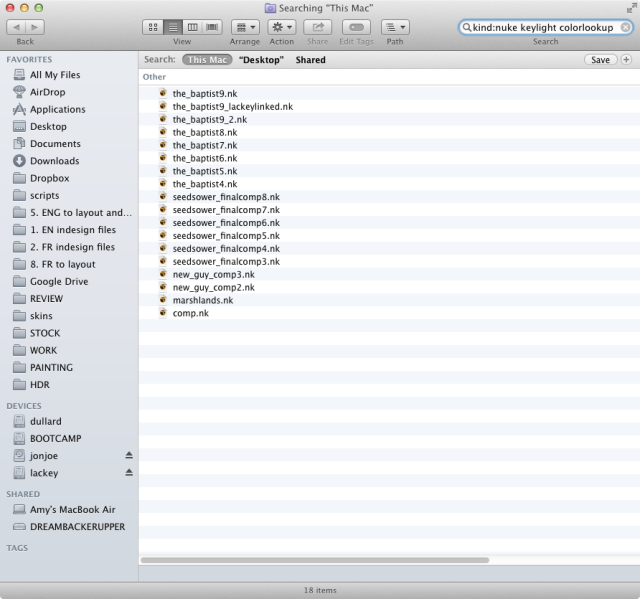The image size is (640, 599).
Task: Switch to icon view
Action: pos(153,27)
